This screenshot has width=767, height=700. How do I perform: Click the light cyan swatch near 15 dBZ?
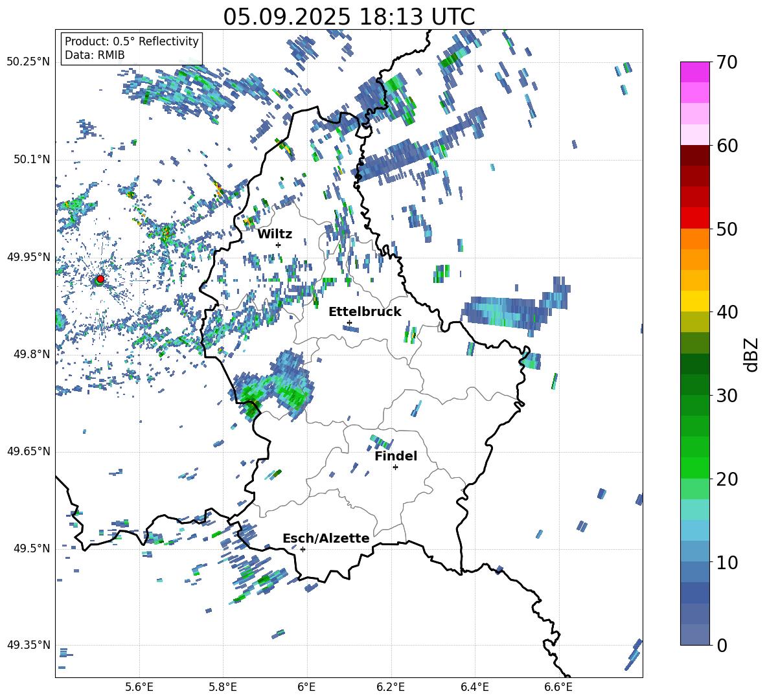(x=694, y=510)
